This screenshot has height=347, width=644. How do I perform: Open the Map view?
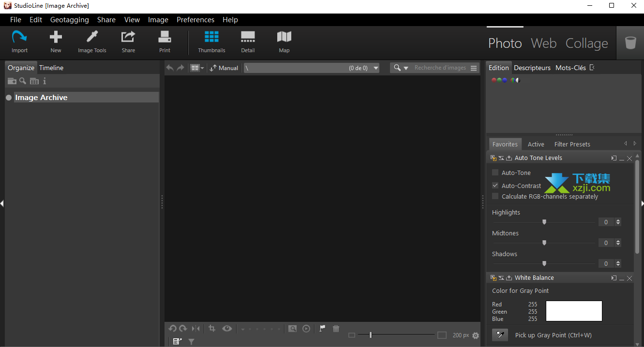[284, 42]
